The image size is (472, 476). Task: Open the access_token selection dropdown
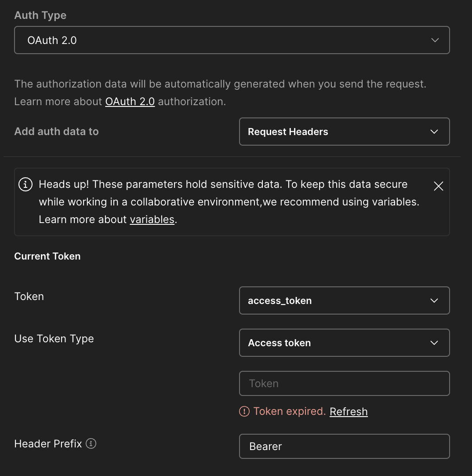coord(344,300)
